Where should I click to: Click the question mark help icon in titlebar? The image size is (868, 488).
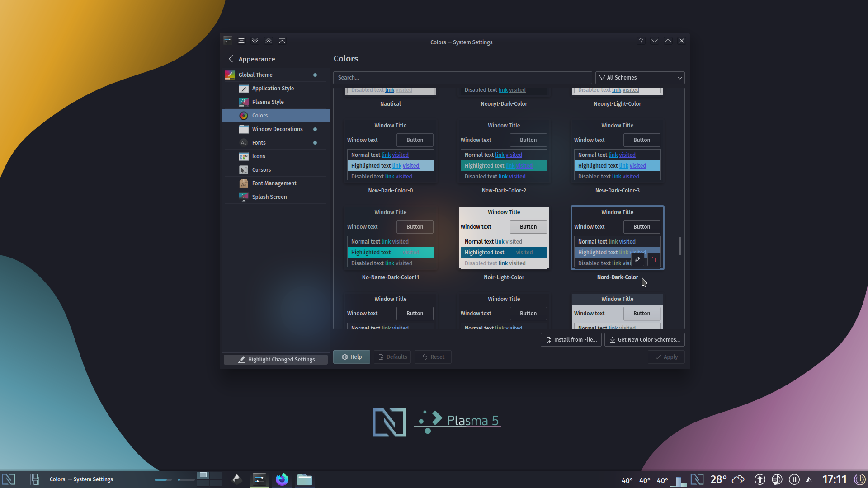641,41
